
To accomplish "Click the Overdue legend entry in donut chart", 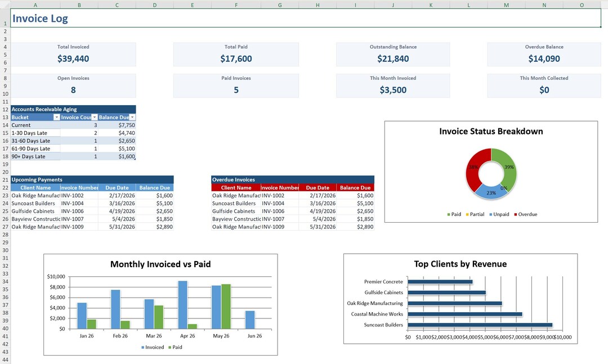I will [x=525, y=214].
